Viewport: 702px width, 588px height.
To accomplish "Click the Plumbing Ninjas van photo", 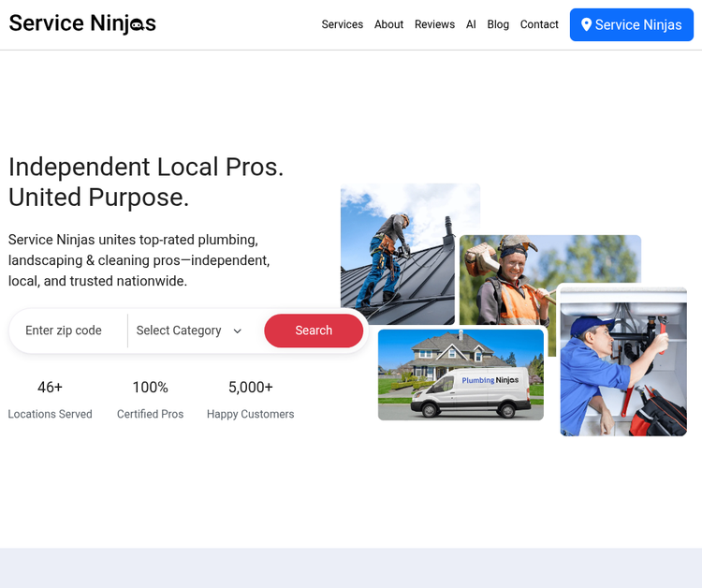I will [461, 375].
